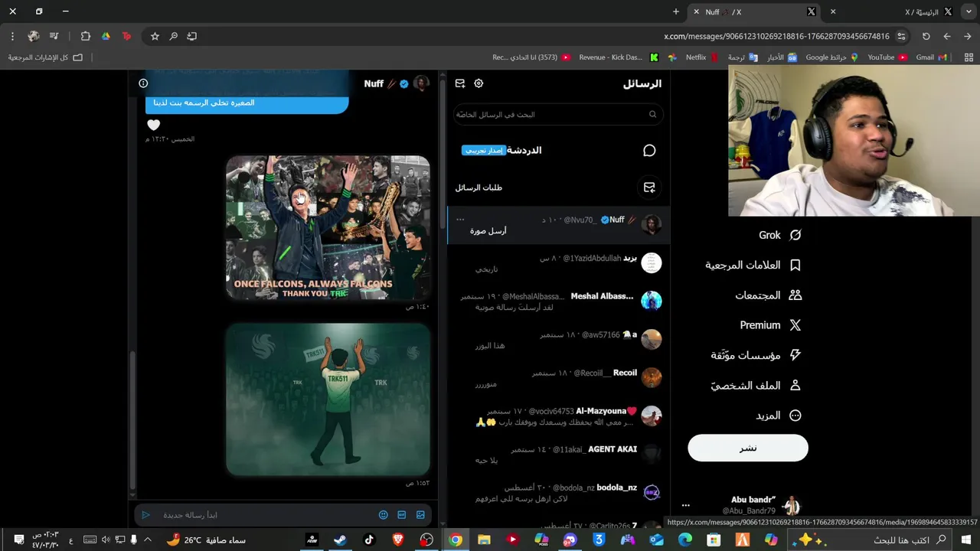The width and height of the screenshot is (980, 551).
Task: Click the Grok sidebar item
Action: (779, 235)
